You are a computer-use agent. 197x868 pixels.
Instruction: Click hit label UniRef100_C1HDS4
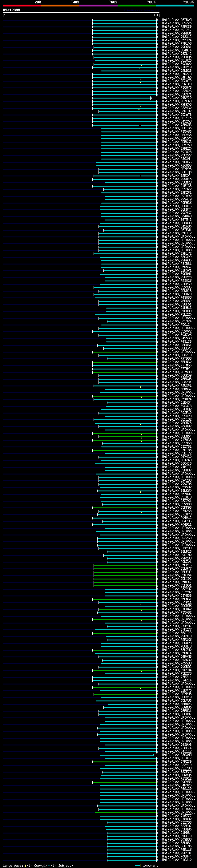(176, 833)
